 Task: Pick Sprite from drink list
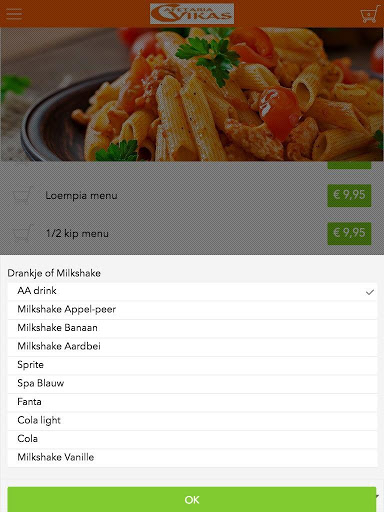[192, 365]
